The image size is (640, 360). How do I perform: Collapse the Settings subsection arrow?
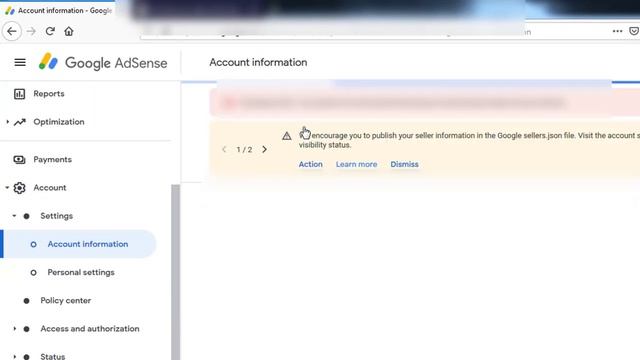coord(14,216)
